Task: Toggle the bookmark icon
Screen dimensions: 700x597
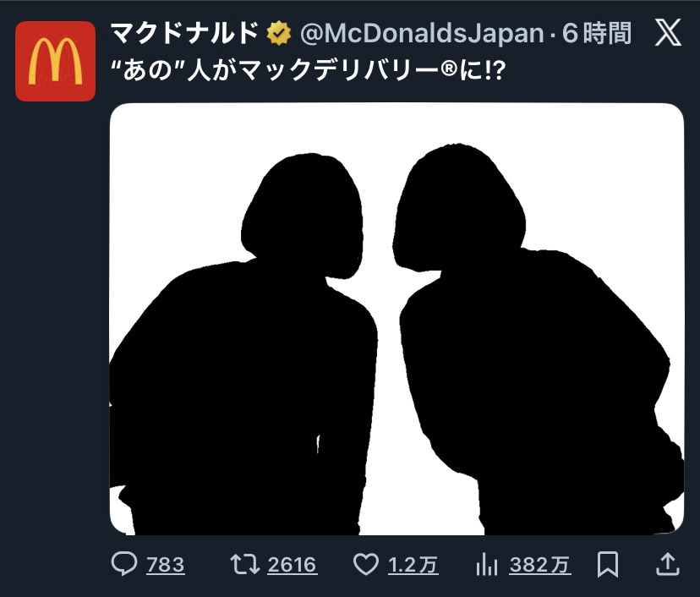Action: [x=607, y=565]
